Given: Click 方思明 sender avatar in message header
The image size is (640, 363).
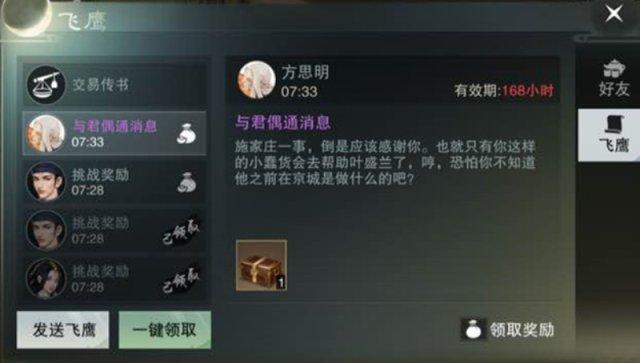Looking at the screenshot, I should 257,80.
